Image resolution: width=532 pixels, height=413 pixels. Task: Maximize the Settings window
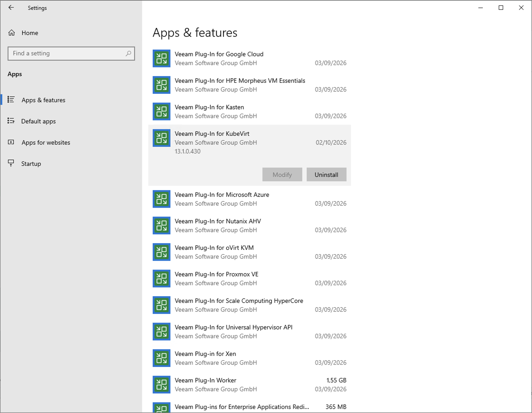coord(501,8)
